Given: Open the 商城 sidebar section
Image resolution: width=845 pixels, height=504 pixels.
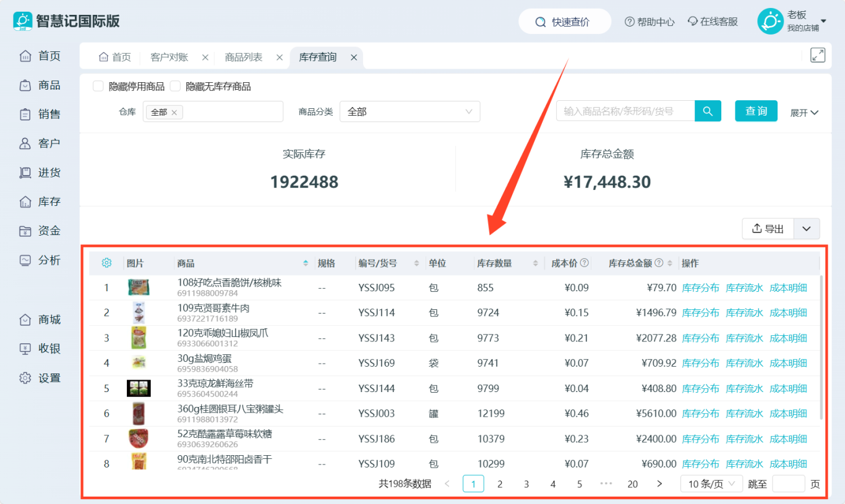Looking at the screenshot, I should pos(40,320).
